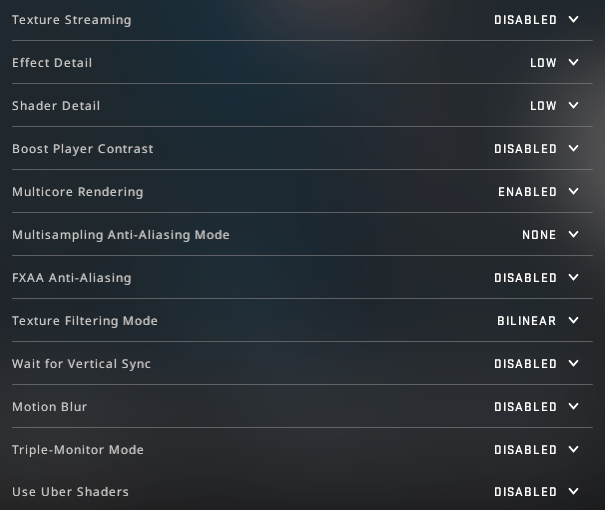
Task: Click the NONE anti-aliasing value
Action: (x=539, y=235)
